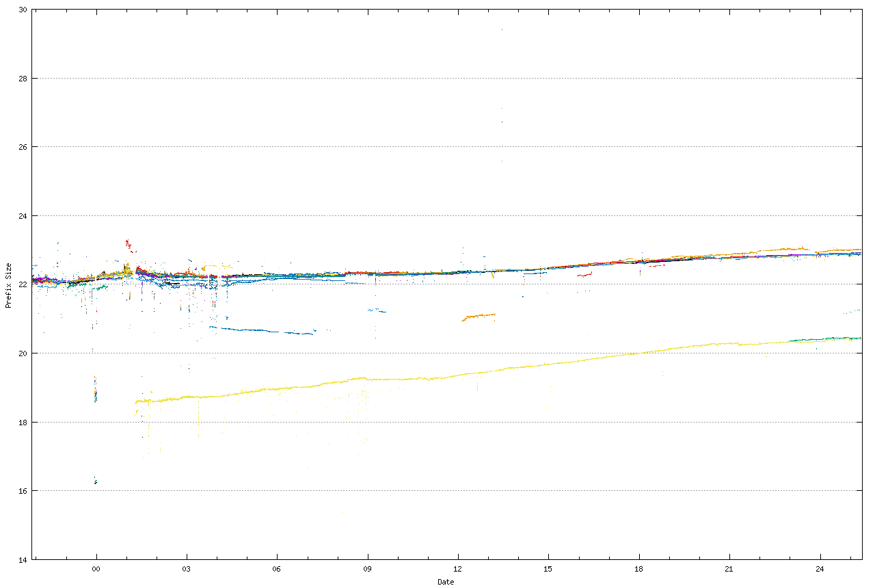Click the red cluster above prefix size 23
This screenshot has height=588, width=875.
tap(129, 244)
